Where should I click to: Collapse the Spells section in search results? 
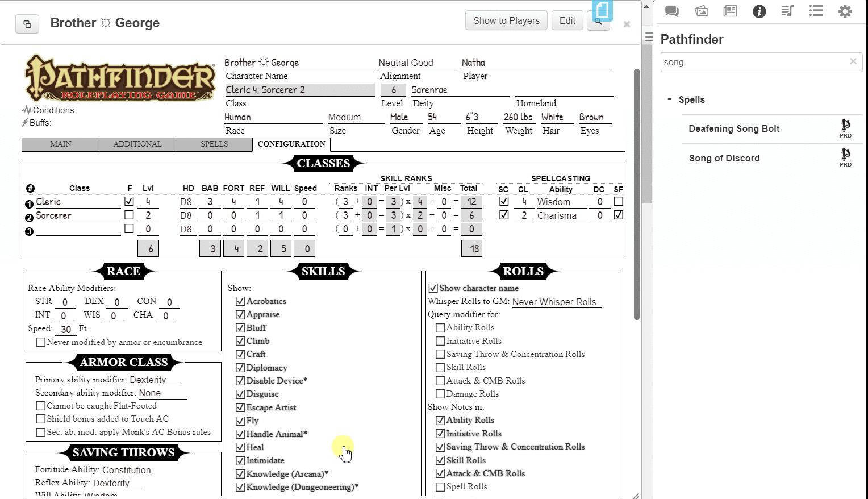tap(670, 99)
